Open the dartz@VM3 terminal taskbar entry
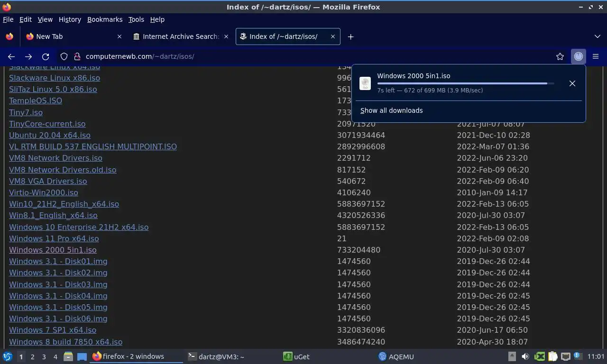Image resolution: width=607 pixels, height=364 pixels. click(x=231, y=356)
